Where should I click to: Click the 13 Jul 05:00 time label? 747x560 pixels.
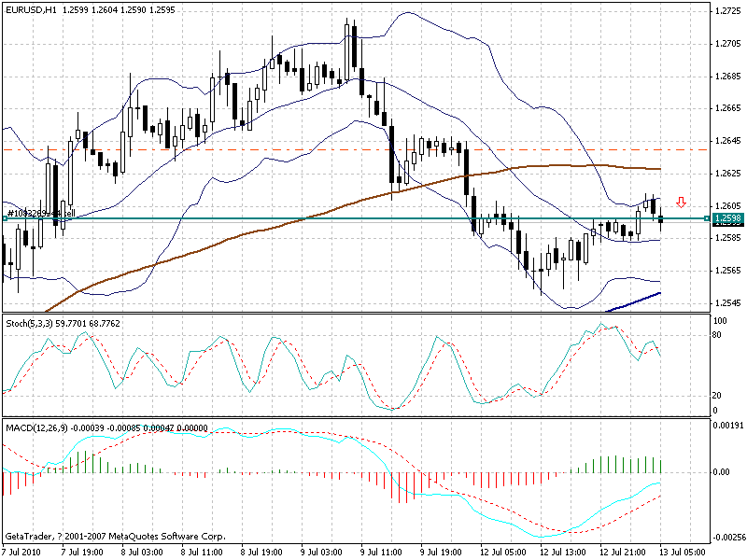[683, 553]
